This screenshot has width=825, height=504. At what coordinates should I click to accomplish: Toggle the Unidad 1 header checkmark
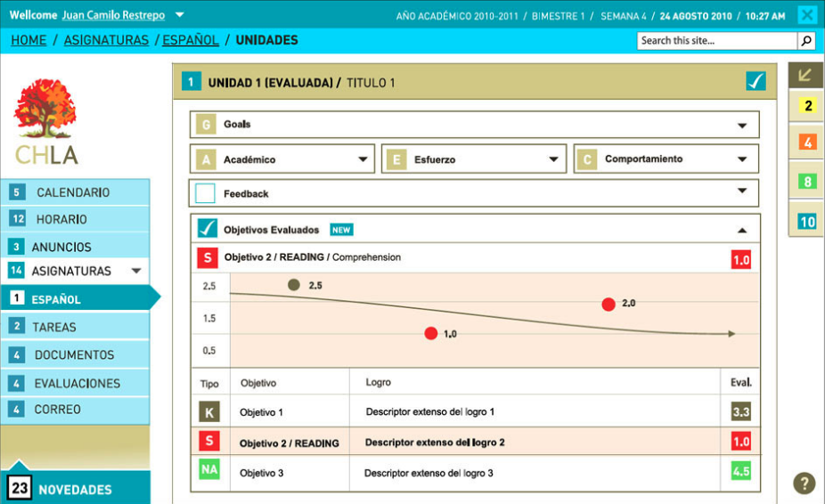point(756,82)
